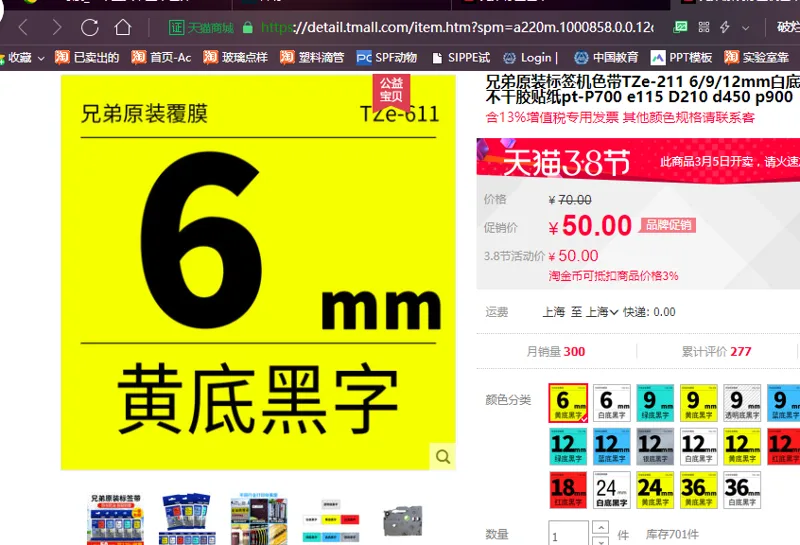Open the 塑料滴管 bookmark
Screen dimensions: 800x545
point(312,57)
